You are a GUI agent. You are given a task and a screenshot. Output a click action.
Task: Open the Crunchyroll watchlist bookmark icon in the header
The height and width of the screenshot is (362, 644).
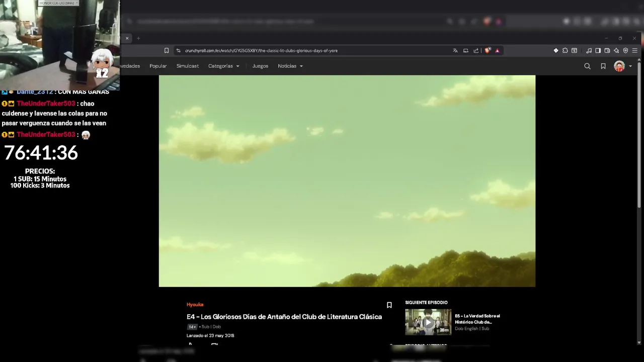tap(603, 66)
